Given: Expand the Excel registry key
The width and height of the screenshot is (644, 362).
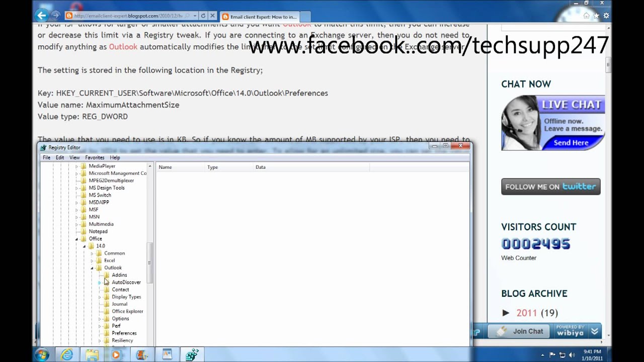Looking at the screenshot, I should pos(92,260).
